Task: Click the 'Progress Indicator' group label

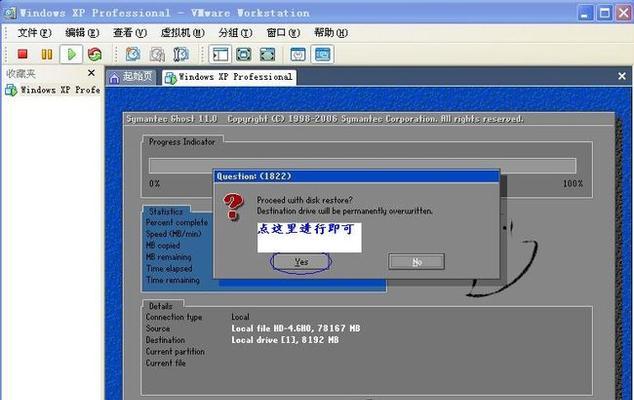Action: point(182,142)
